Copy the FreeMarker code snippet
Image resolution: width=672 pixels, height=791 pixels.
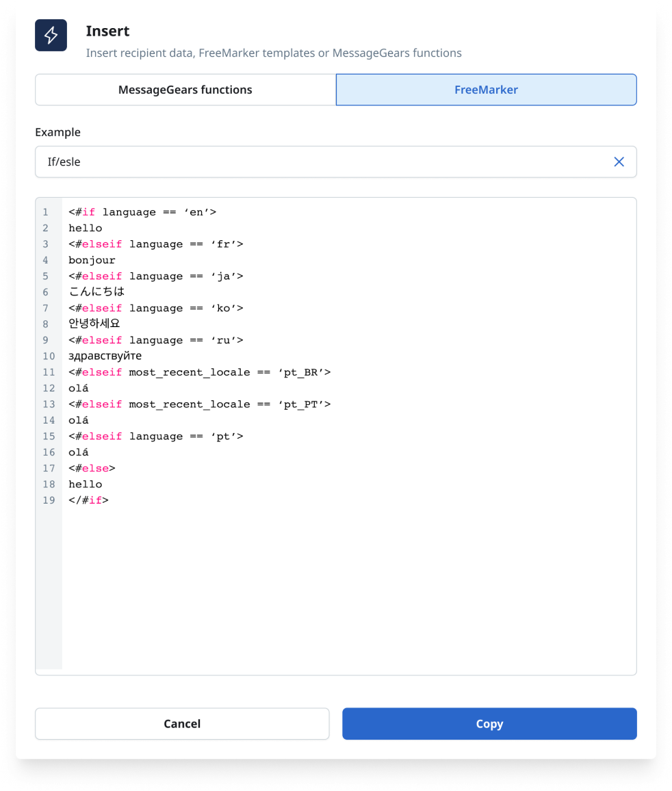(489, 723)
